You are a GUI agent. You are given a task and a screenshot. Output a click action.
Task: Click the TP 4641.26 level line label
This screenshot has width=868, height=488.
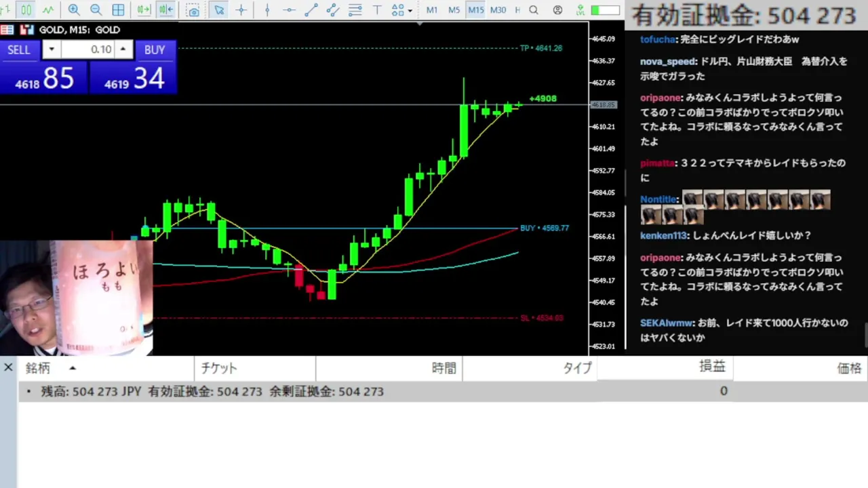(x=541, y=48)
